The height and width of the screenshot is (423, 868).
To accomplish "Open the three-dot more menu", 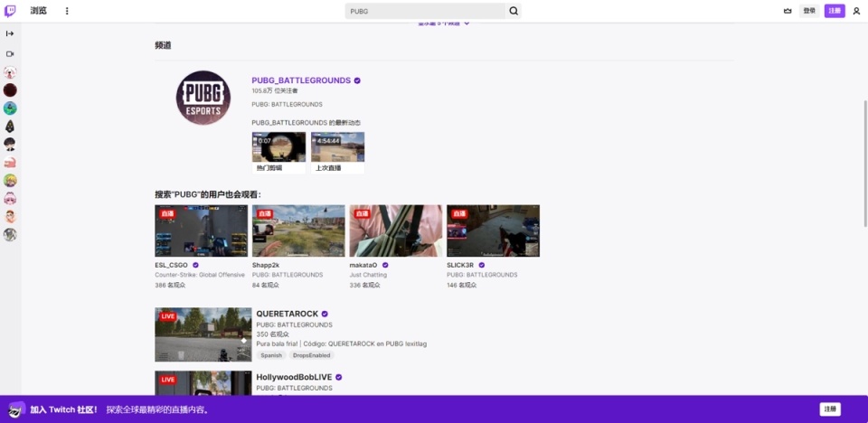I will 67,11.
